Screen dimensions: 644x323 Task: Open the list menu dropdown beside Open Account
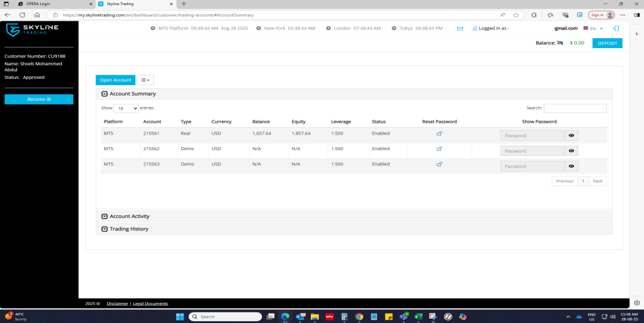145,80
